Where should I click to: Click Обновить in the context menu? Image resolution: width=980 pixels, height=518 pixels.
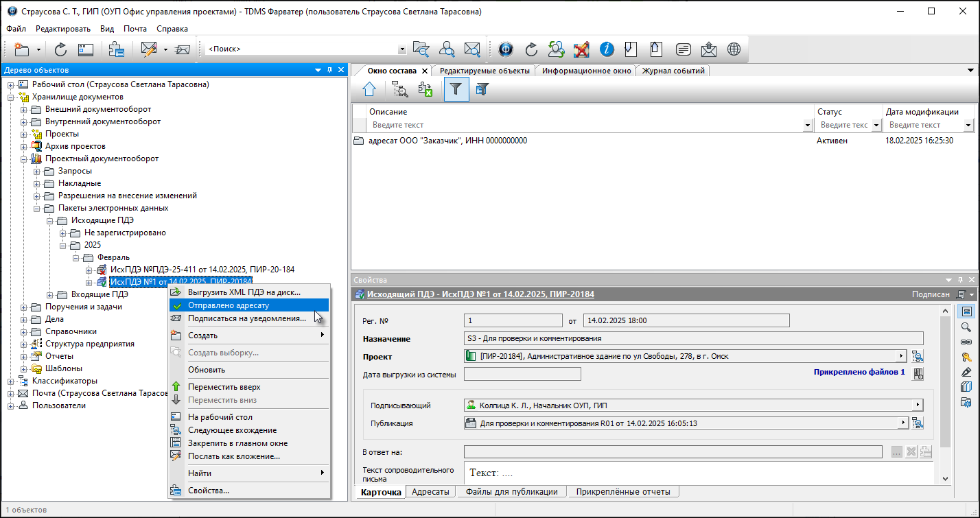249,370
